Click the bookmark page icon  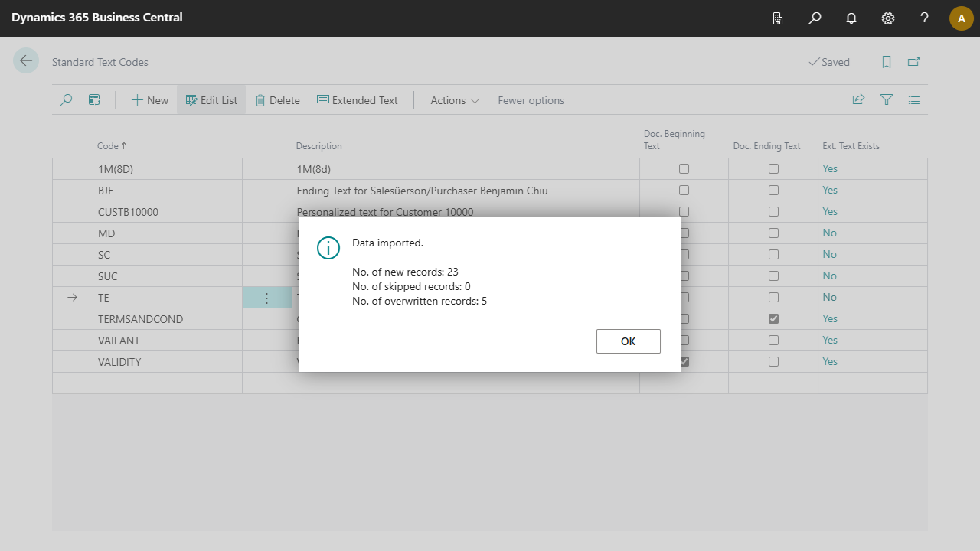(x=887, y=62)
